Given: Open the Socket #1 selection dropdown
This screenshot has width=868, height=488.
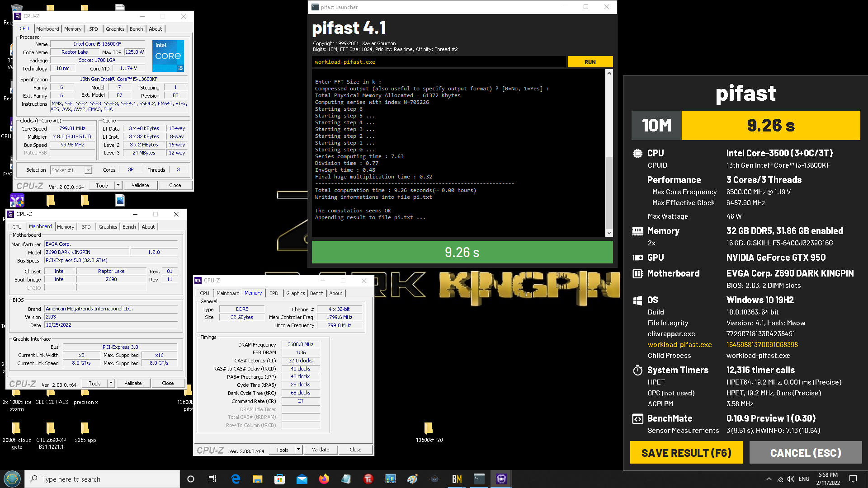Looking at the screenshot, I should pyautogui.click(x=71, y=170).
